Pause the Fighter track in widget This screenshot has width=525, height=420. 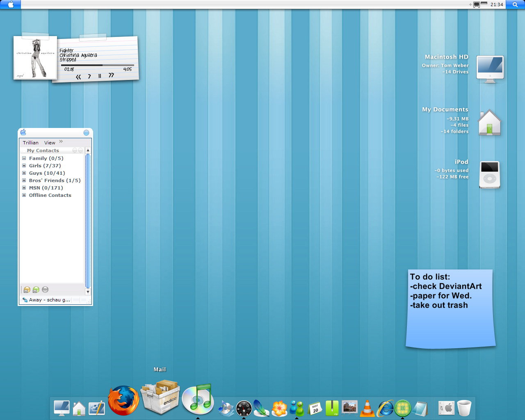pos(100,76)
